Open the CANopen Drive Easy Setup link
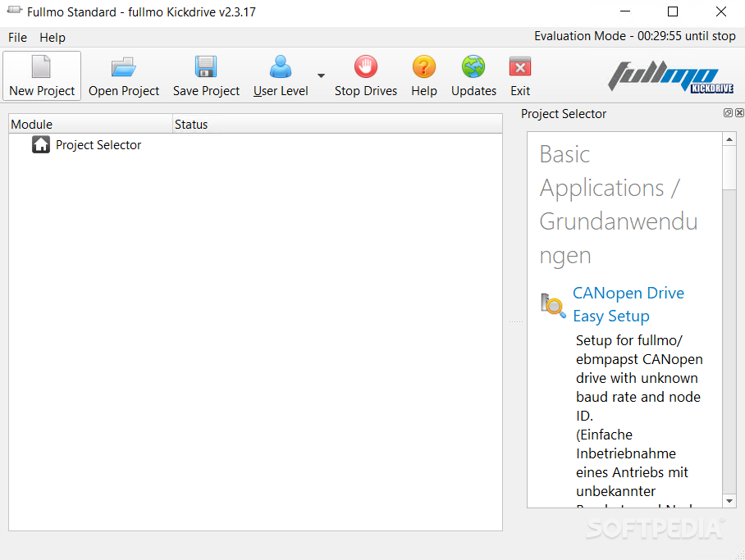This screenshot has height=560, width=745. pos(628,304)
